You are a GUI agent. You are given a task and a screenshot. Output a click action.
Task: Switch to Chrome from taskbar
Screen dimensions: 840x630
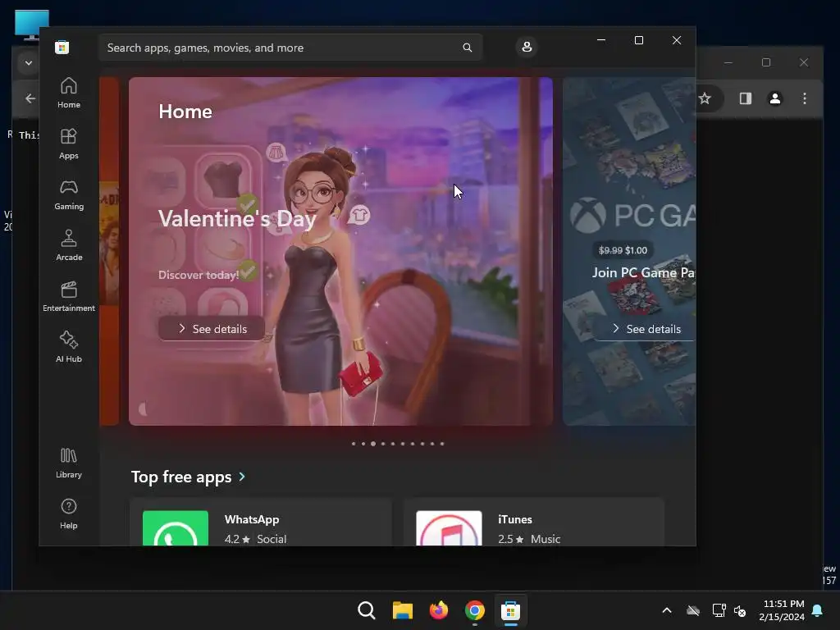point(475,610)
